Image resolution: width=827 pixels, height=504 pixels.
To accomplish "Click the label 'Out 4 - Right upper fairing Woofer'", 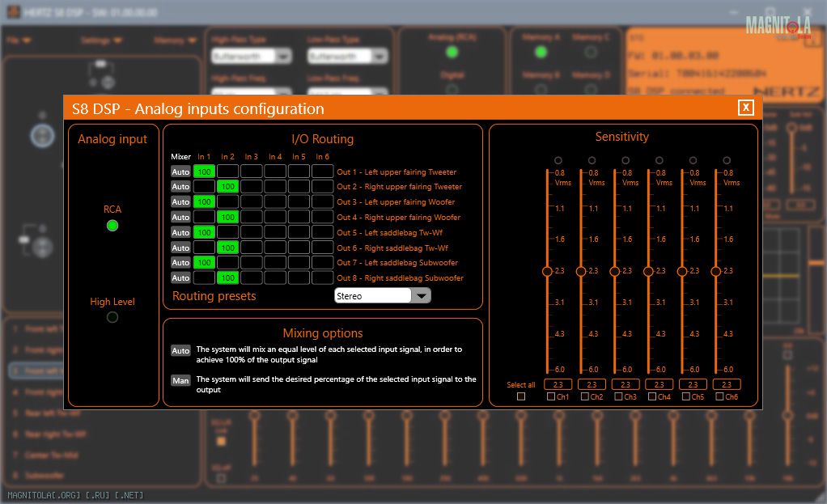I will (399, 217).
